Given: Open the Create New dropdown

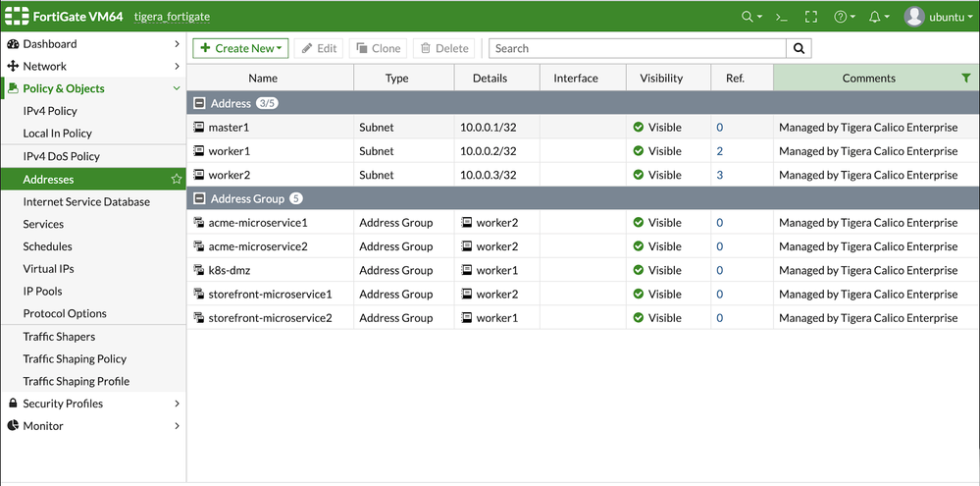Looking at the screenshot, I should point(239,48).
